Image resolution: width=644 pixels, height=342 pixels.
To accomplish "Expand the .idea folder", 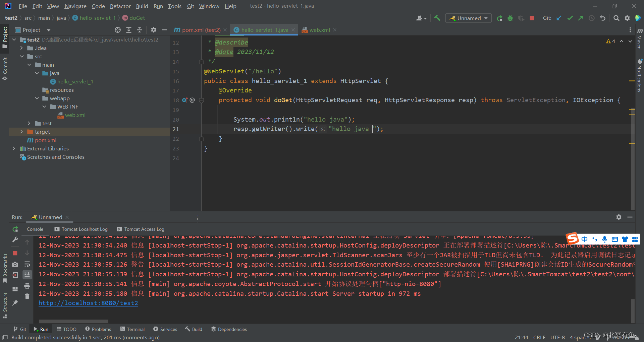I will (21, 48).
